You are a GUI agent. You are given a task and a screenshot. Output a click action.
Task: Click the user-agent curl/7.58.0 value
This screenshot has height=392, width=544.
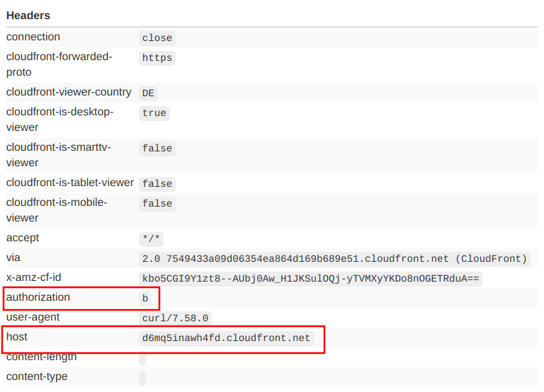pyautogui.click(x=176, y=318)
